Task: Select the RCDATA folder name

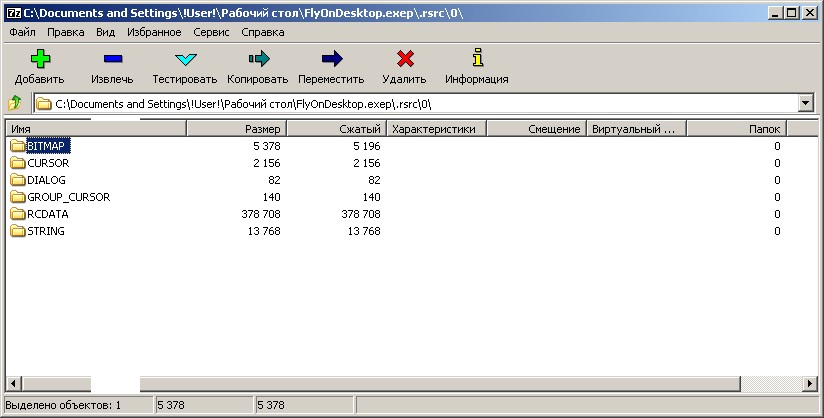Action: coord(48,214)
